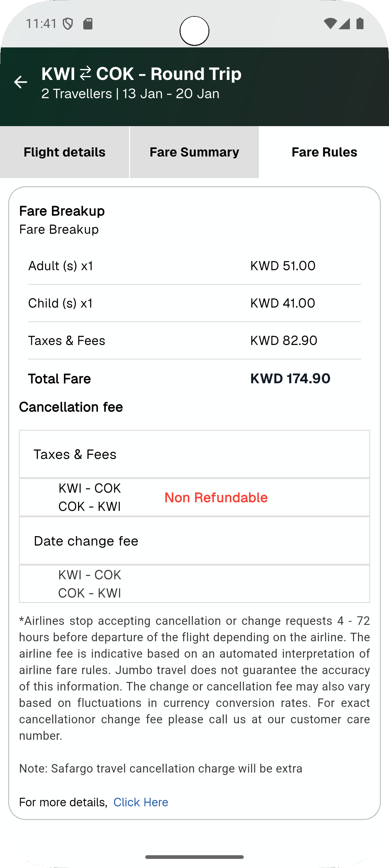Tap the Total Fare amount KWD 174.90

[x=290, y=378]
